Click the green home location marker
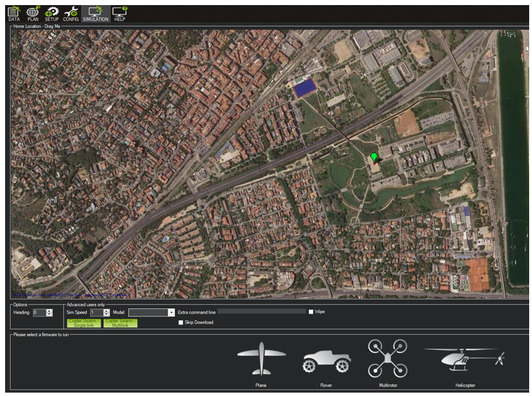 tap(373, 158)
